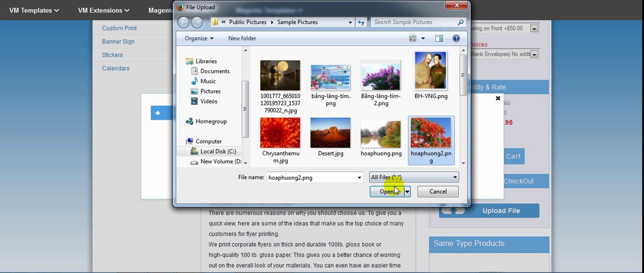Click the search magnifier icon
Image resolution: width=644 pixels, height=273 pixels.
click(461, 22)
